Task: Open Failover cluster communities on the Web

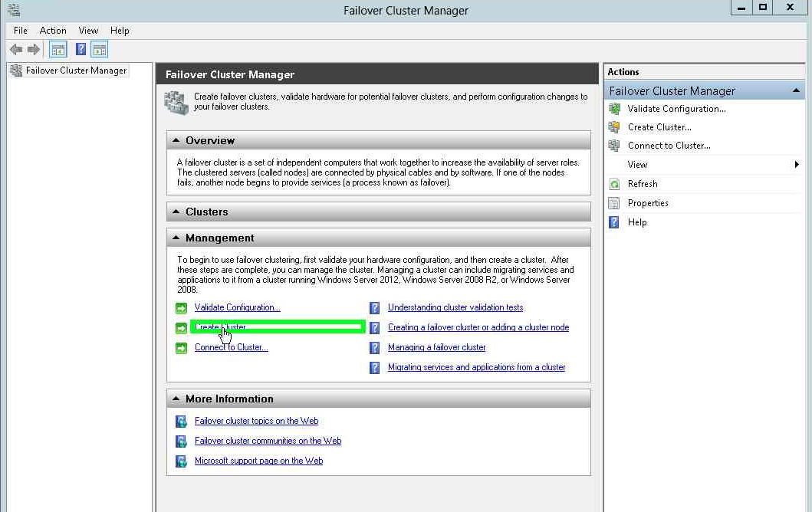Action: [268, 441]
